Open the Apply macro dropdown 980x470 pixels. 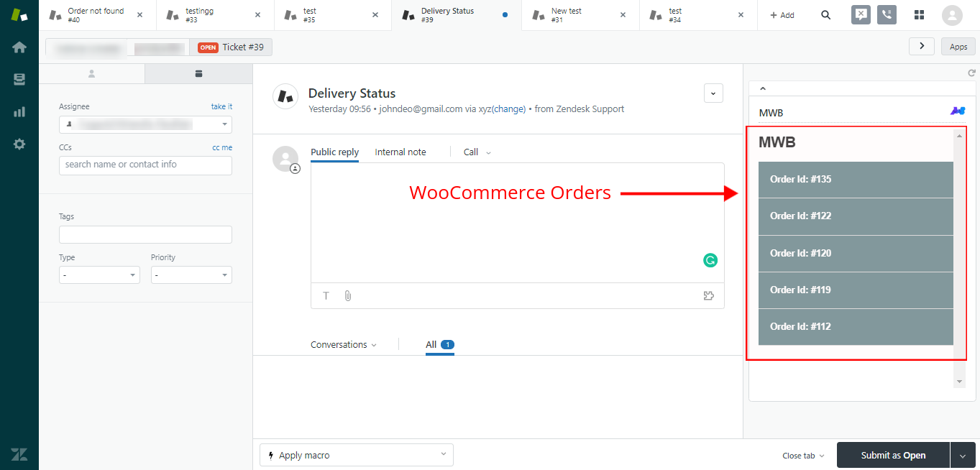click(357, 455)
